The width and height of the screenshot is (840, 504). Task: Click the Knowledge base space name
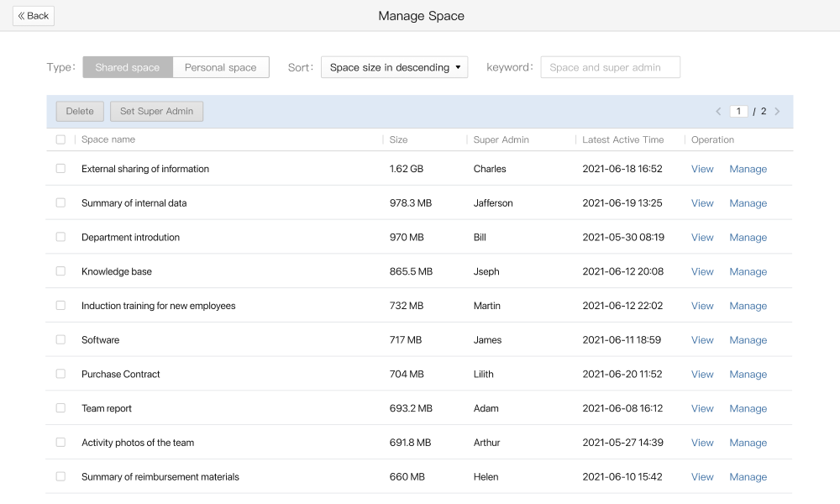(x=117, y=271)
